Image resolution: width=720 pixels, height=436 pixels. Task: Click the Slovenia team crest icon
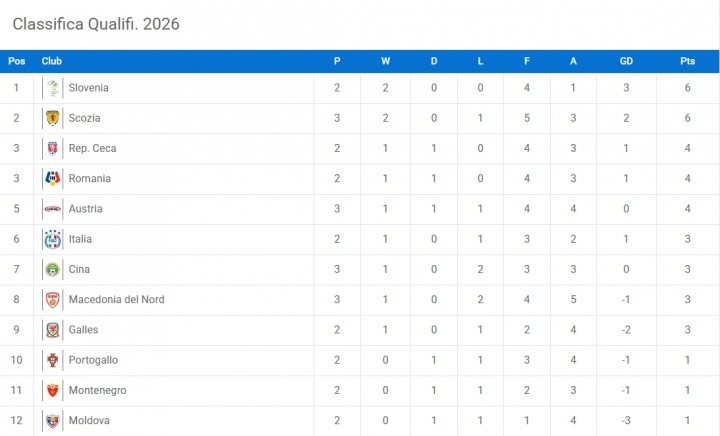pyautogui.click(x=52, y=88)
